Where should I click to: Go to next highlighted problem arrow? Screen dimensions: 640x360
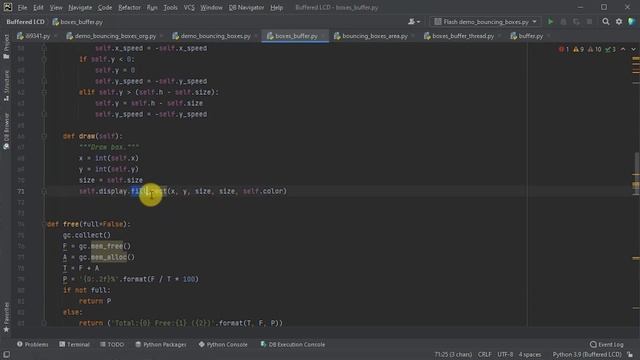633,49
